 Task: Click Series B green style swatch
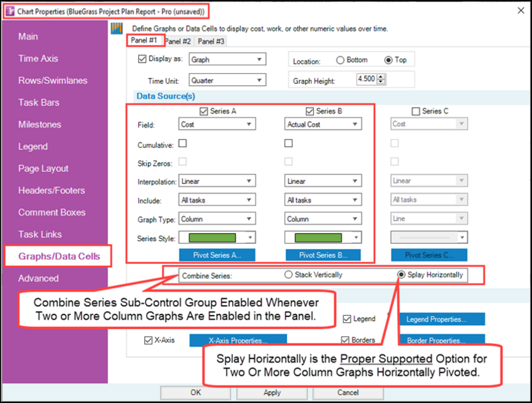click(318, 238)
